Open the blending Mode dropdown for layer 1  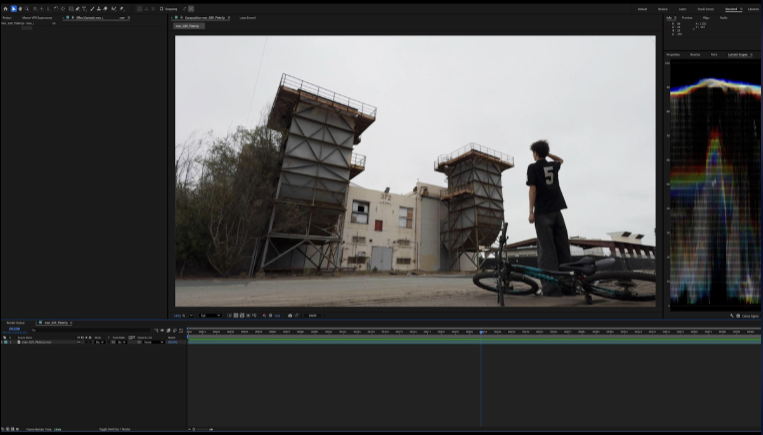100,342
